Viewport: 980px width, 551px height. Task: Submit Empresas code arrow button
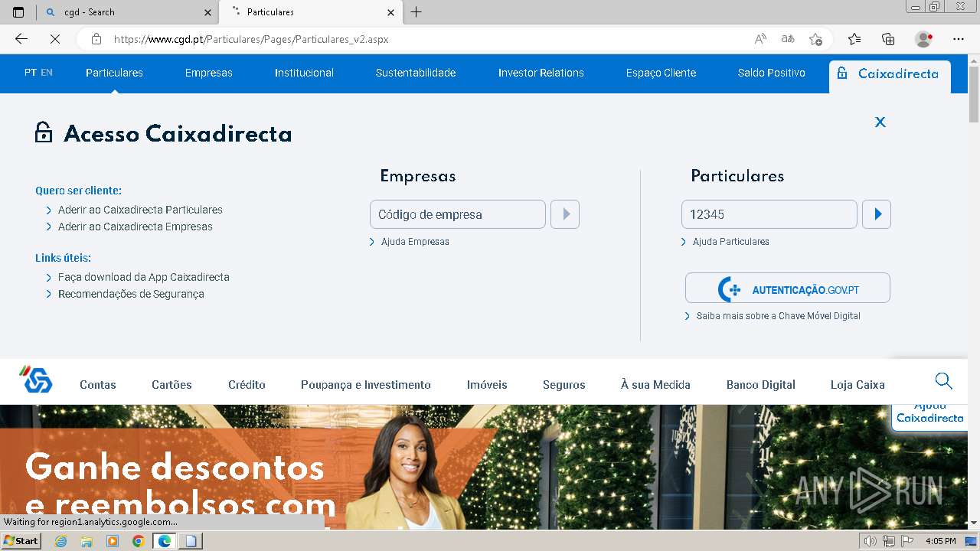[x=565, y=214]
